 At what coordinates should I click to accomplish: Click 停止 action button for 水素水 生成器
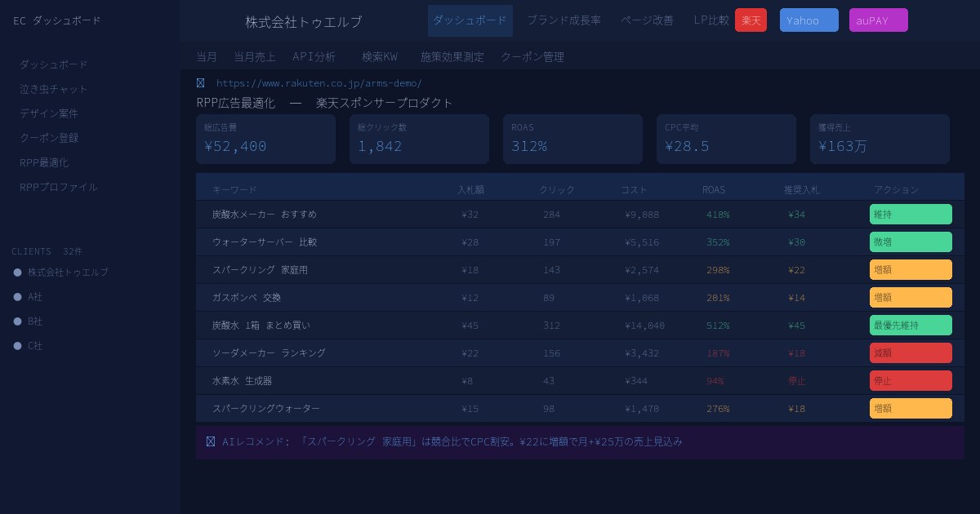(x=911, y=381)
